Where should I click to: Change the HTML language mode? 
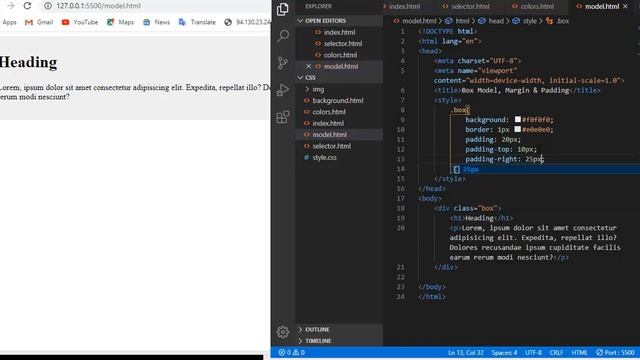click(579, 352)
